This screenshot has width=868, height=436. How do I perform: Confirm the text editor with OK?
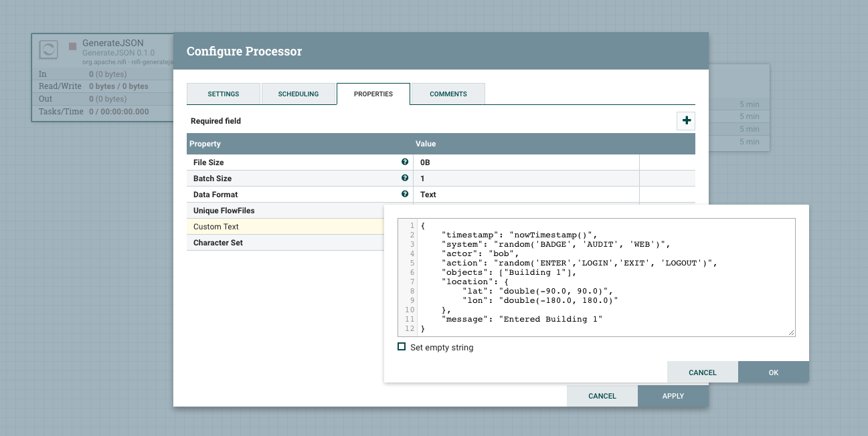[774, 372]
